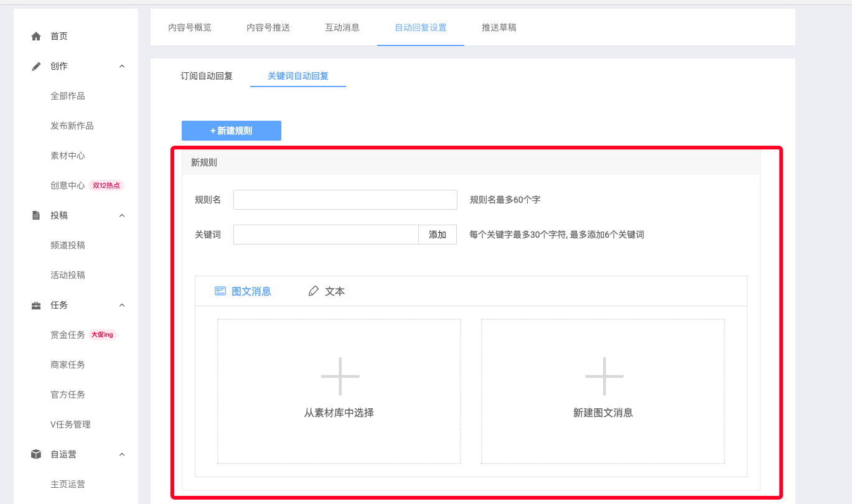Switch reply type to 文本
Image resolution: width=852 pixels, height=504 pixels.
[327, 291]
